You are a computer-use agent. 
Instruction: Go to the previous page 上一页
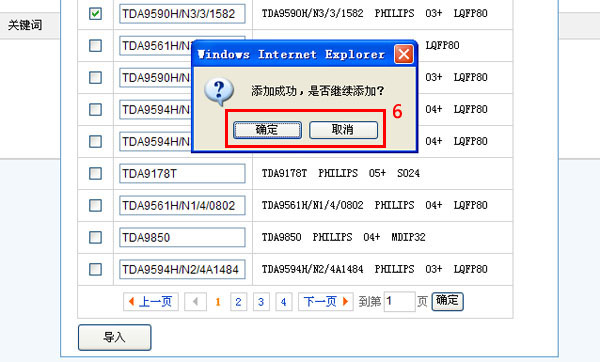[151, 302]
